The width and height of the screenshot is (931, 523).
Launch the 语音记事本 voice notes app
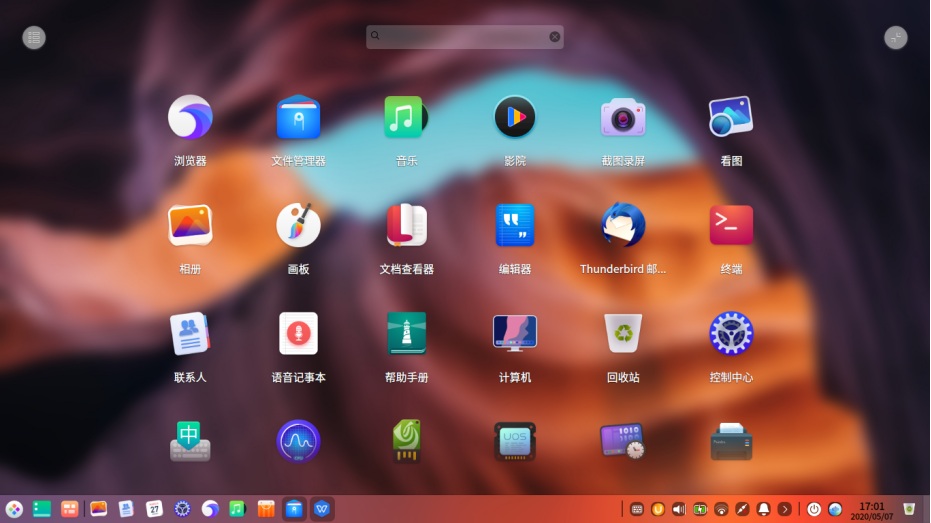coord(298,334)
